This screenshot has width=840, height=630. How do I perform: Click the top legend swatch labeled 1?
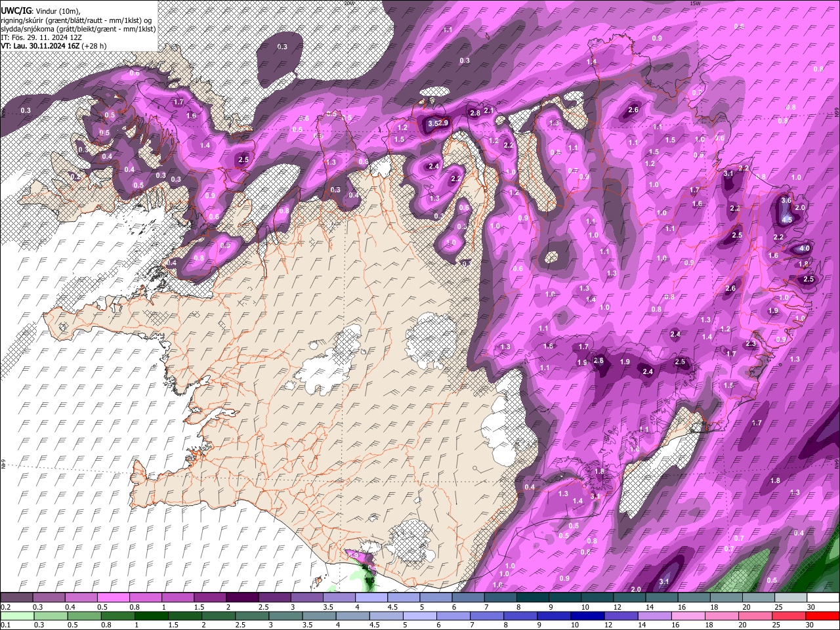click(178, 597)
